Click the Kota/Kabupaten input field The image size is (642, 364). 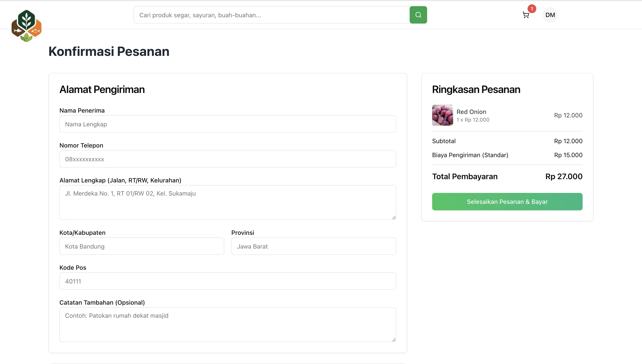(x=142, y=246)
